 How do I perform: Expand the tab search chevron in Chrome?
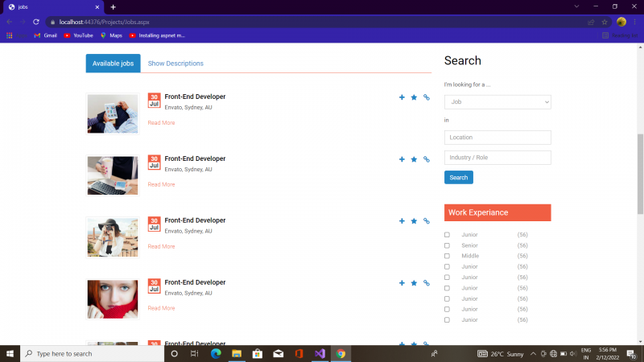coord(576,6)
